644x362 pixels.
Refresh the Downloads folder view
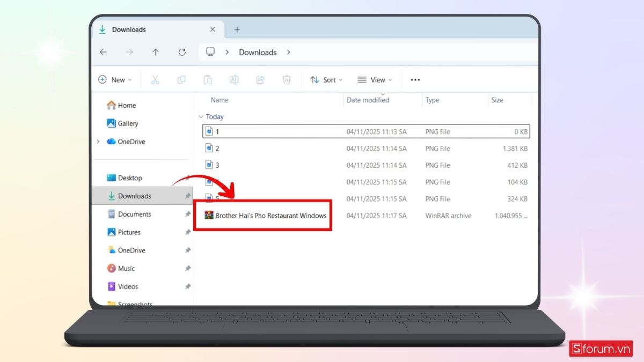pos(182,52)
